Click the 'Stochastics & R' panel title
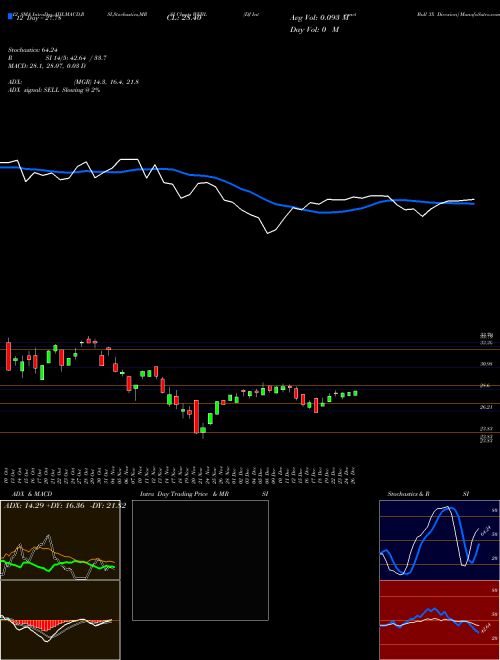The width and height of the screenshot is (500, 660). tap(409, 494)
